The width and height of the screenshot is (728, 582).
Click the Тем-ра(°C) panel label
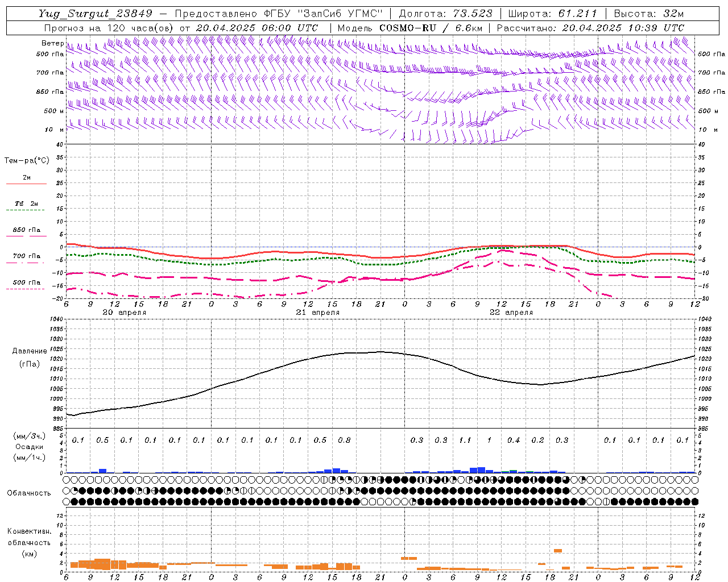27,161
